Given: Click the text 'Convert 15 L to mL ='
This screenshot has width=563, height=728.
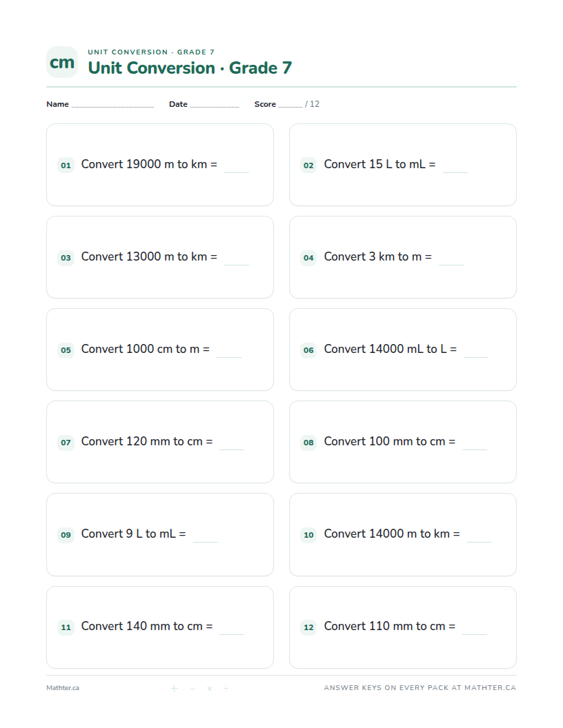Looking at the screenshot, I should coord(379,164).
